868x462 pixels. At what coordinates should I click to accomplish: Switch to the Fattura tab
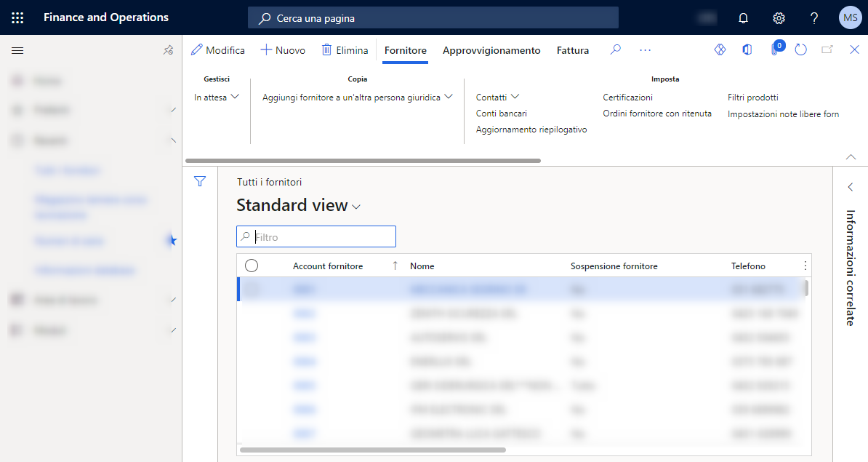coord(573,50)
